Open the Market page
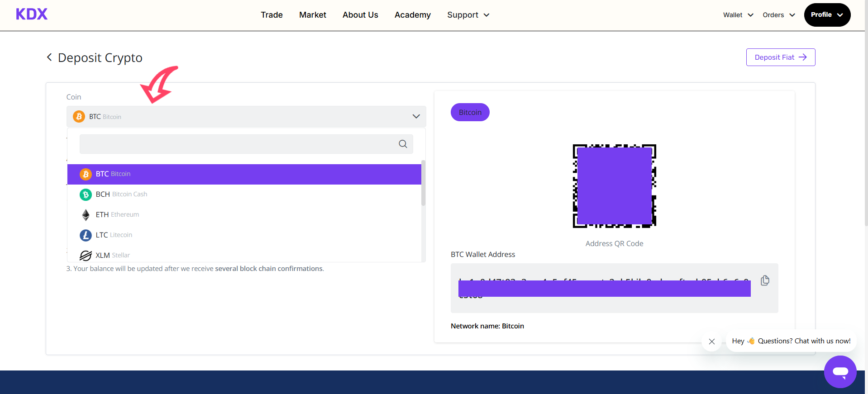 click(x=312, y=15)
